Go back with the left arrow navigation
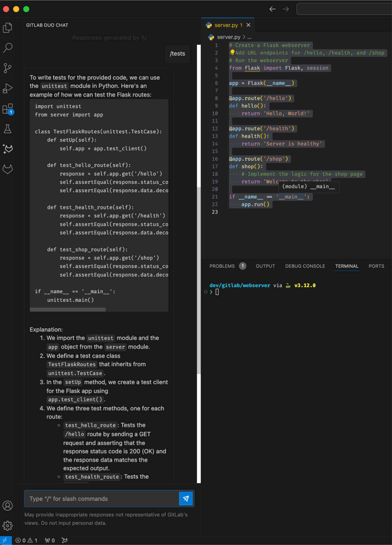The image size is (392, 545). [x=272, y=9]
